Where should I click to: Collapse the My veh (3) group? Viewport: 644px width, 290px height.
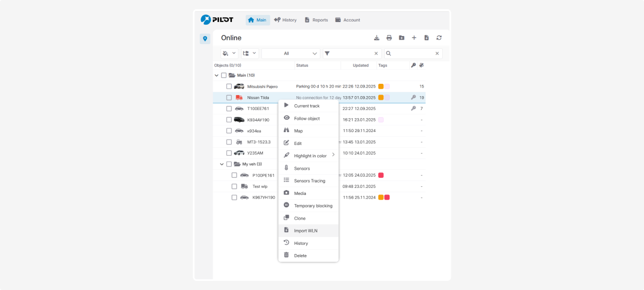222,164
